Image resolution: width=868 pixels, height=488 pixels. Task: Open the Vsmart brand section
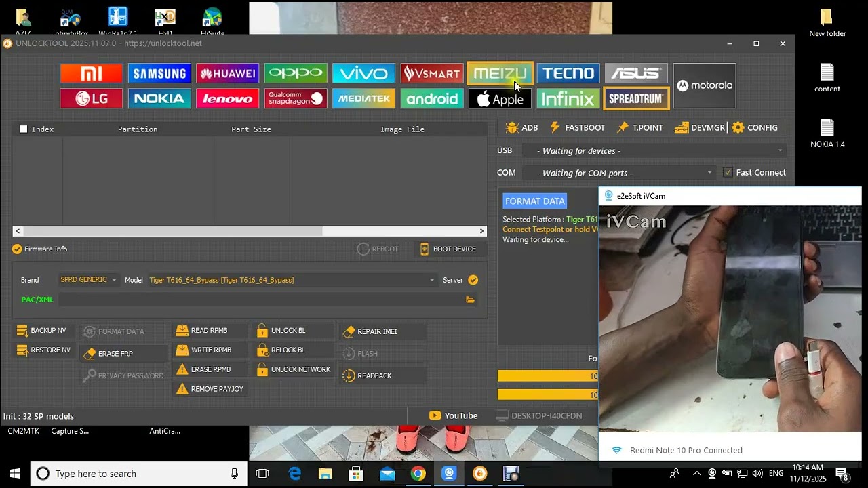[432, 73]
